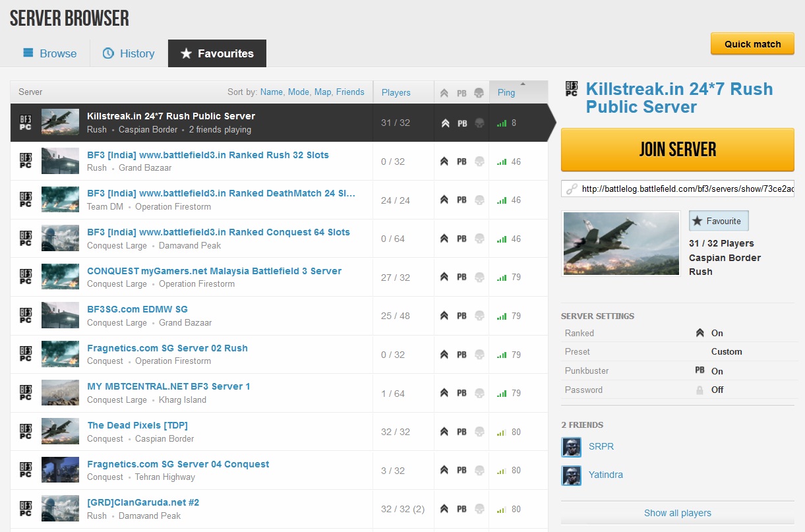Select the Favourites tab
The image size is (805, 532).
click(217, 53)
